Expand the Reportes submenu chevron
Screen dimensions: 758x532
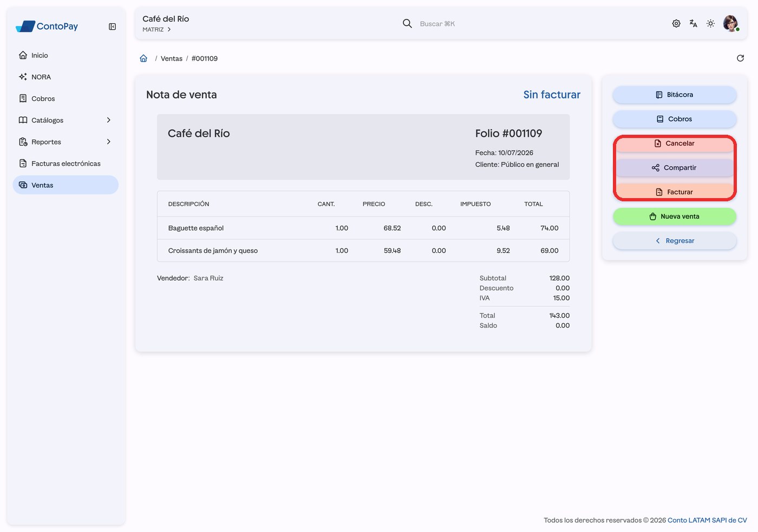coord(109,142)
